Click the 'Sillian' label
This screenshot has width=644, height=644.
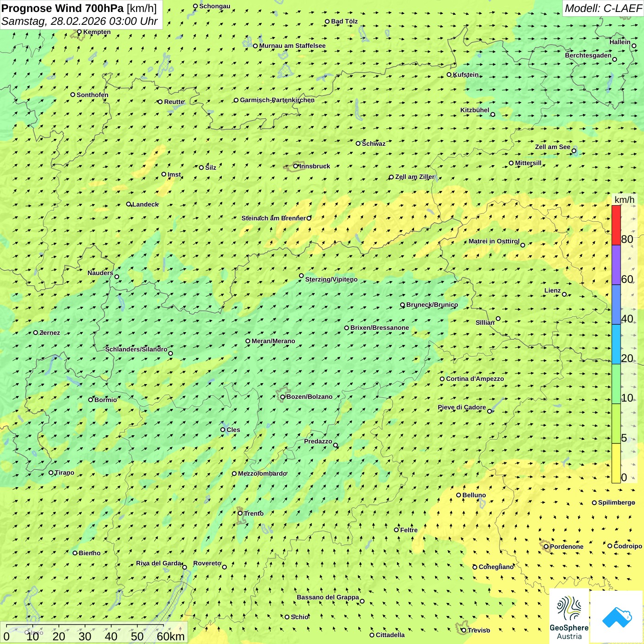485,322
